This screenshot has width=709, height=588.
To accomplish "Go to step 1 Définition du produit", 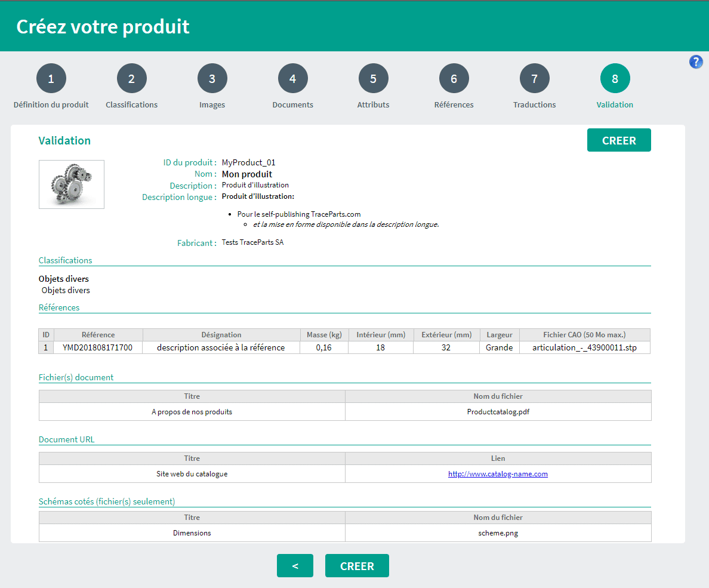I will [51, 79].
